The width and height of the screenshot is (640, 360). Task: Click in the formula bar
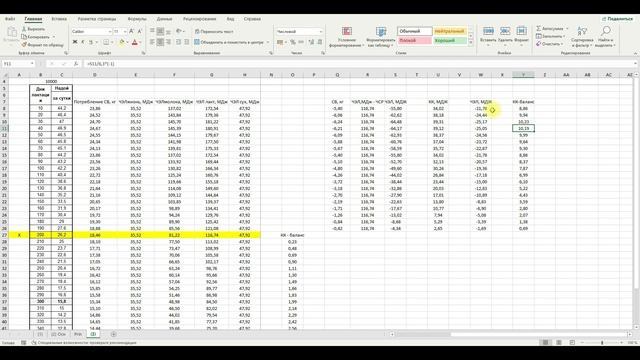pyautogui.click(x=359, y=64)
